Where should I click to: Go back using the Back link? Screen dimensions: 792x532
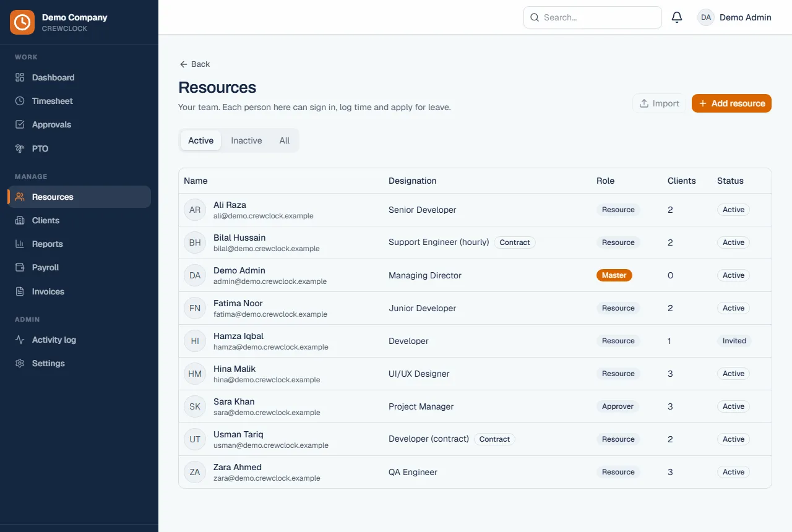pos(194,64)
